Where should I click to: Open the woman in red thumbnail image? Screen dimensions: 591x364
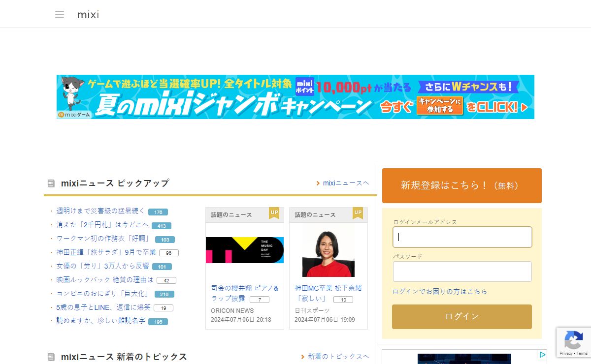pos(328,251)
